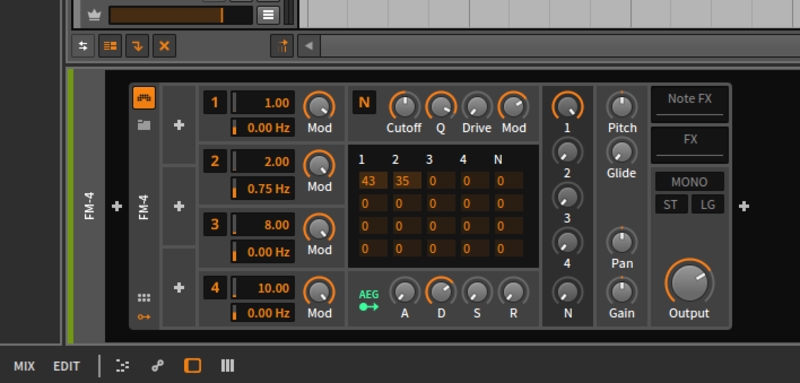Click the matrix cell showing 35
The width and height of the screenshot is (800, 383).
(x=407, y=181)
